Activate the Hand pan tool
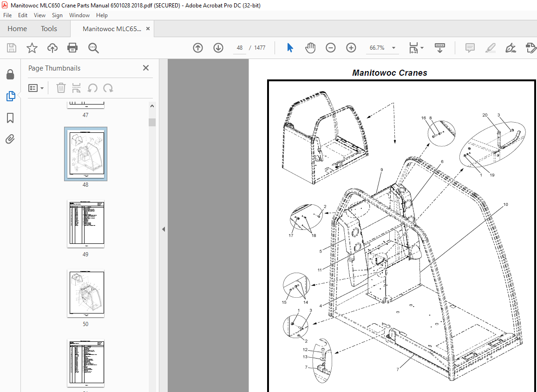537x392 pixels. point(310,48)
